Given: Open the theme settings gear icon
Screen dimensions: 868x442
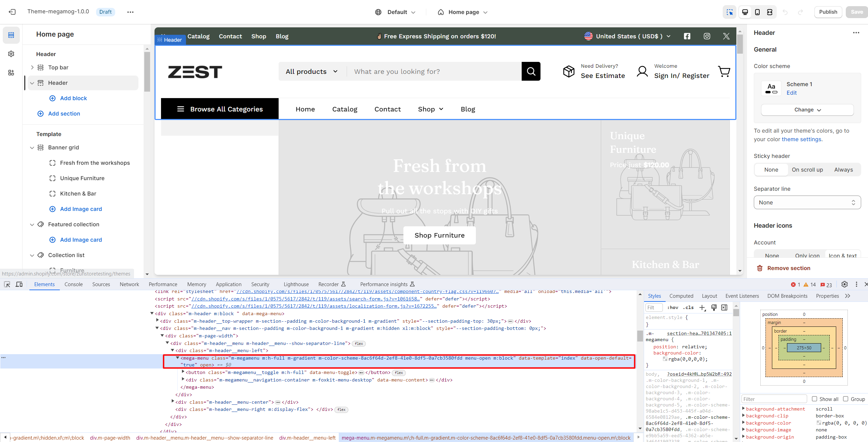Looking at the screenshot, I should pos(11,54).
